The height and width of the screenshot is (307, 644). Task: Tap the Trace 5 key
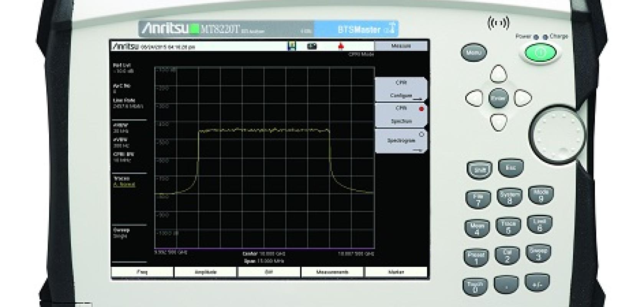click(x=508, y=226)
